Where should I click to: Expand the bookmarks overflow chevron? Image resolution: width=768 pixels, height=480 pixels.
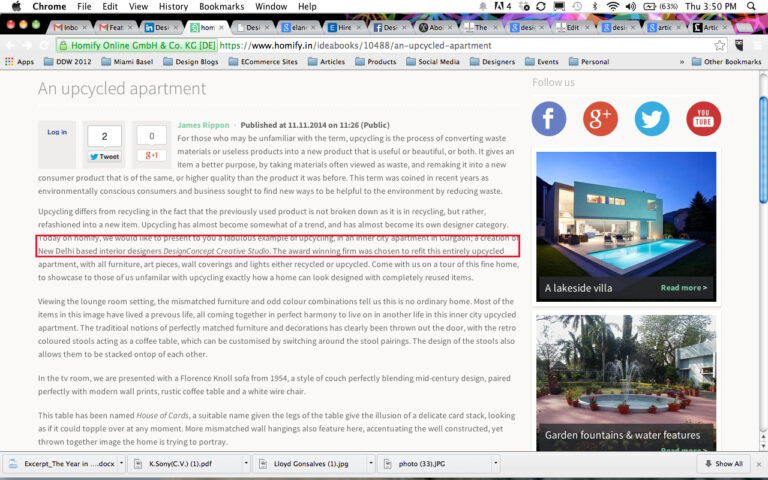682,62
